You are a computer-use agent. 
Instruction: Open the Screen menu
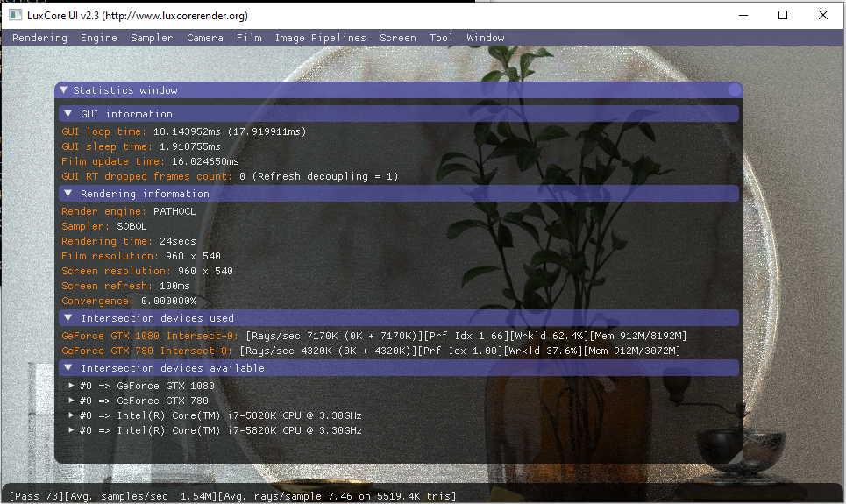[398, 38]
